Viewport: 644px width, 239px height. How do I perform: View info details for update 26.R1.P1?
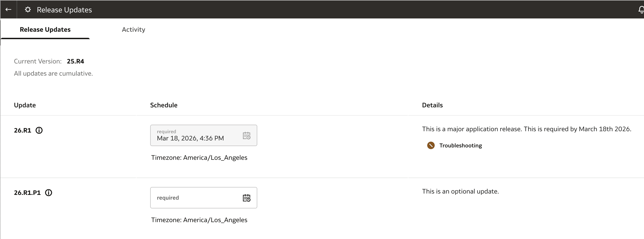click(x=49, y=192)
